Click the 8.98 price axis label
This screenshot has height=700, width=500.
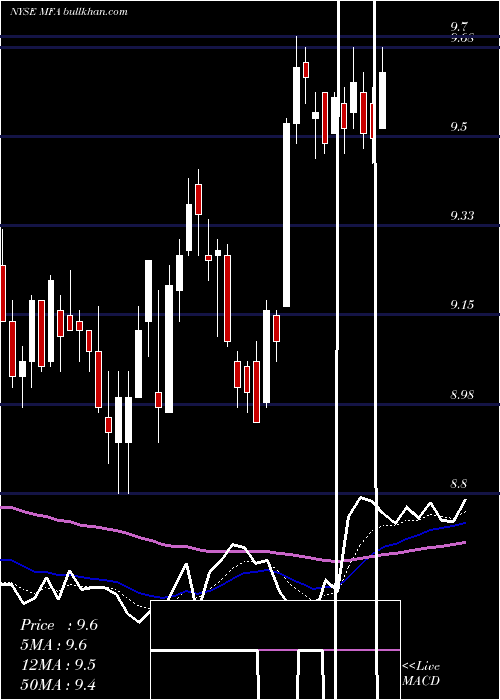click(x=462, y=395)
